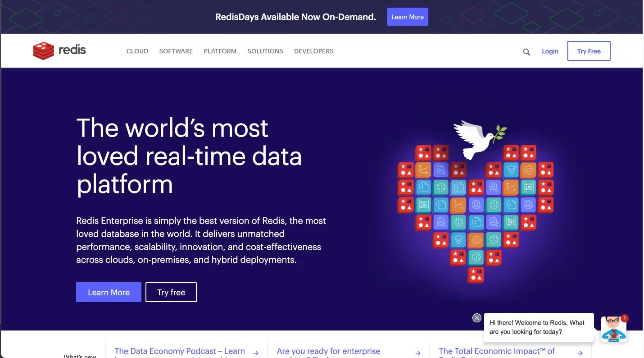644x358 pixels.
Task: Click the arrow beside The Total Economic Impact
Action: [580, 353]
